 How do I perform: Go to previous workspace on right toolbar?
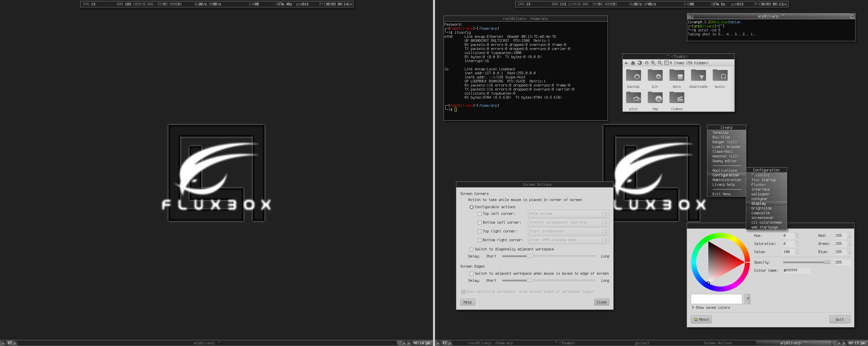(438, 343)
